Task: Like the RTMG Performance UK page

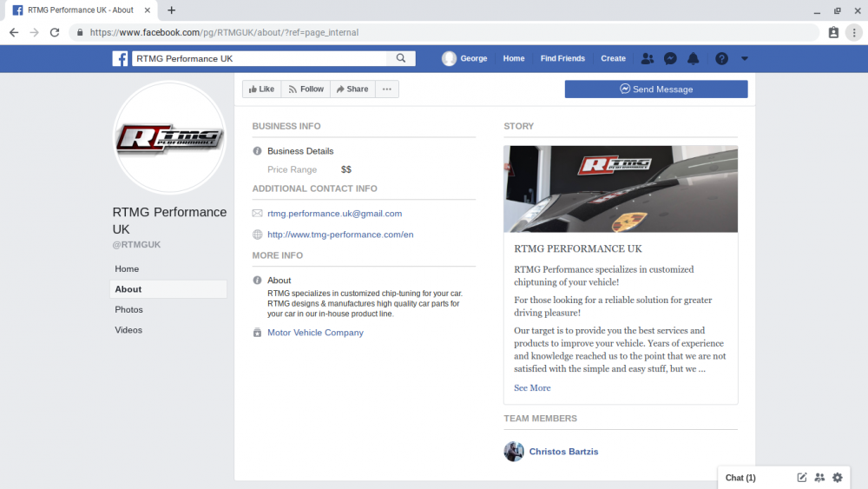Action: pos(262,89)
